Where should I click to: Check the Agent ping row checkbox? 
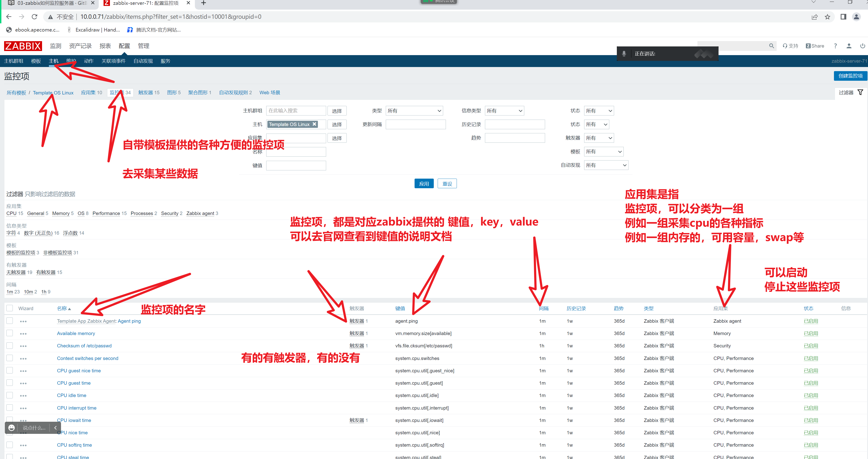[x=10, y=321]
